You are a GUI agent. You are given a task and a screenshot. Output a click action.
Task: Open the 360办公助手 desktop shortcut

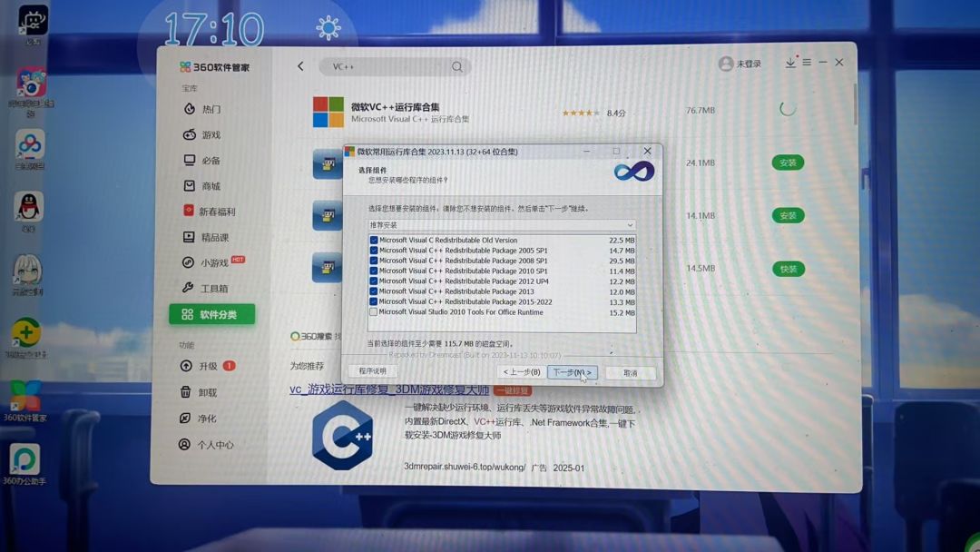(x=24, y=459)
